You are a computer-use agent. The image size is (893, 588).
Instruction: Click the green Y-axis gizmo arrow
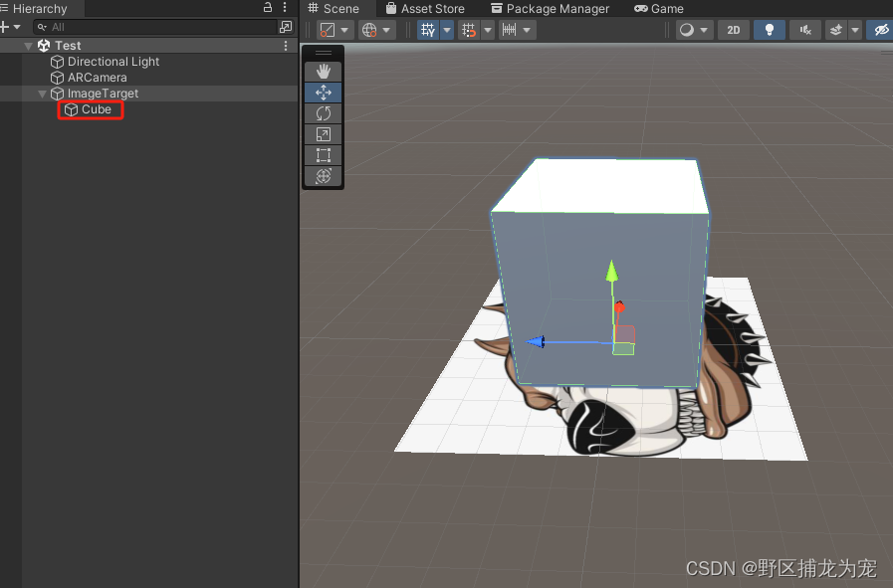pos(612,271)
